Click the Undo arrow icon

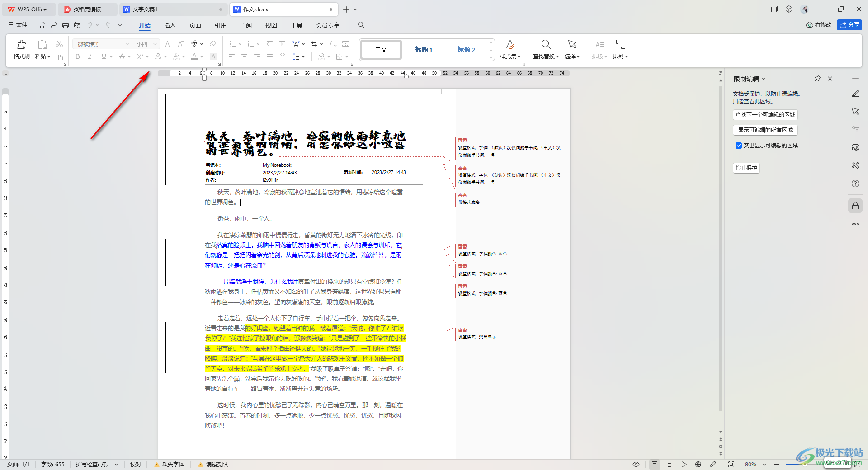click(x=90, y=25)
